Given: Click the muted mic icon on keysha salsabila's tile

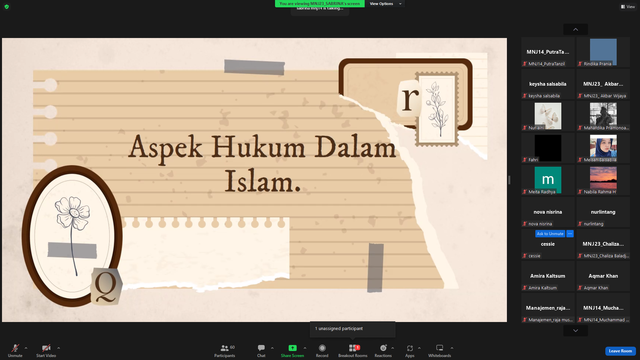Looking at the screenshot, I should pos(525,96).
